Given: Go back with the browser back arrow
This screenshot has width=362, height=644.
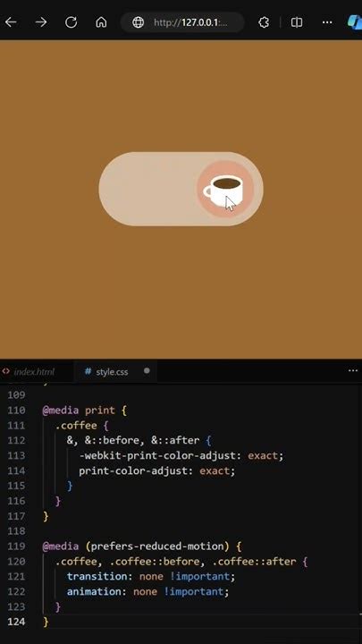Looking at the screenshot, I should pos(11,22).
